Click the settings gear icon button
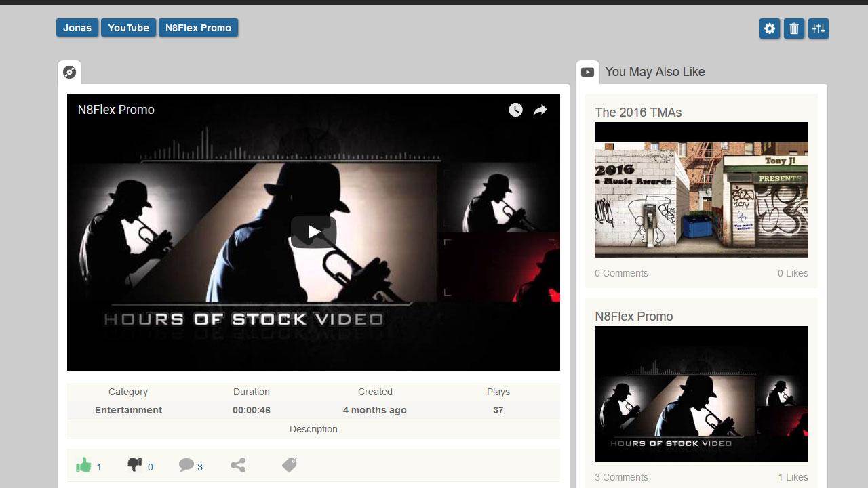The width and height of the screenshot is (868, 488). [x=770, y=28]
